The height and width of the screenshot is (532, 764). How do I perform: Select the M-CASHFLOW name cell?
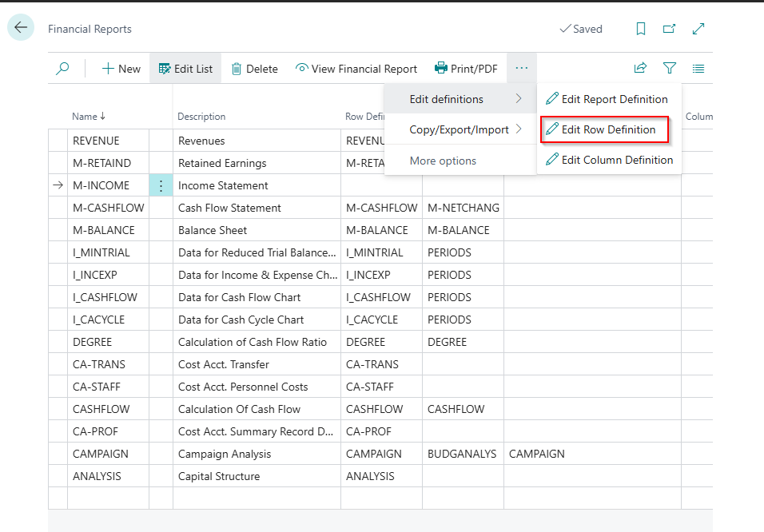pos(108,208)
